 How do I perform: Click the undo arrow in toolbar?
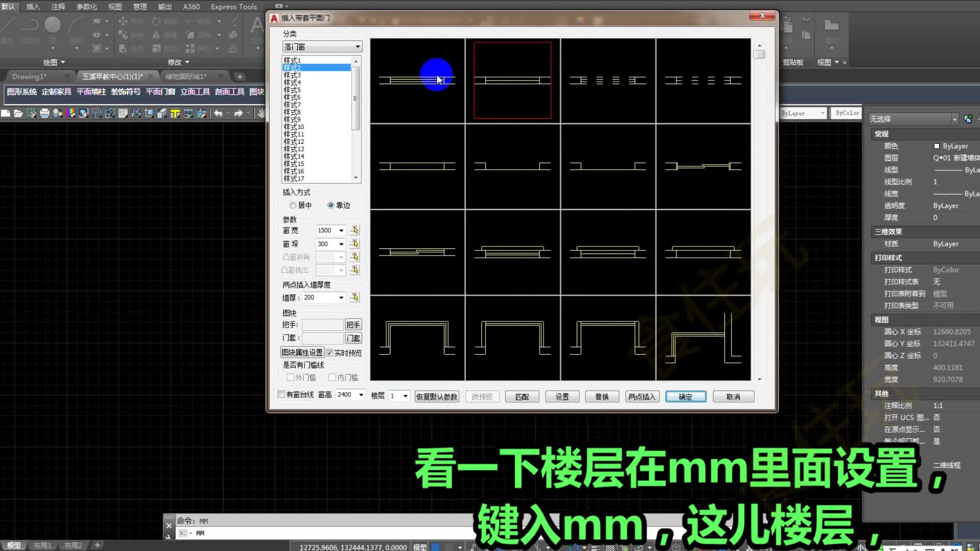click(218, 113)
